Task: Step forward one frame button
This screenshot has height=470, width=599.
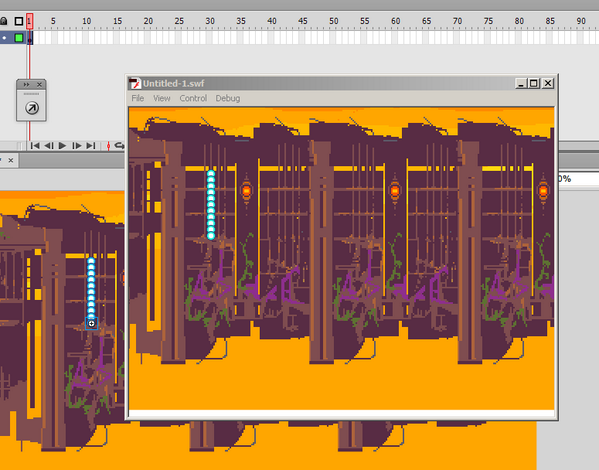Action: [76, 146]
